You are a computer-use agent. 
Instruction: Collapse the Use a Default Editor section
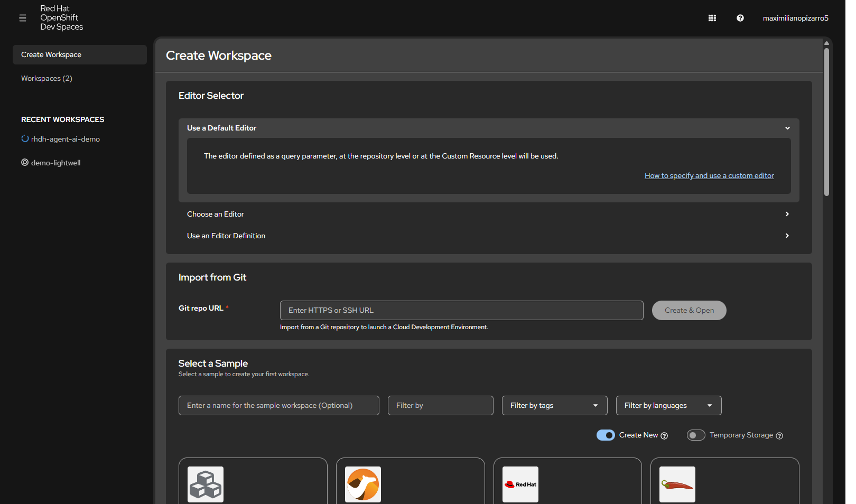coord(489,128)
